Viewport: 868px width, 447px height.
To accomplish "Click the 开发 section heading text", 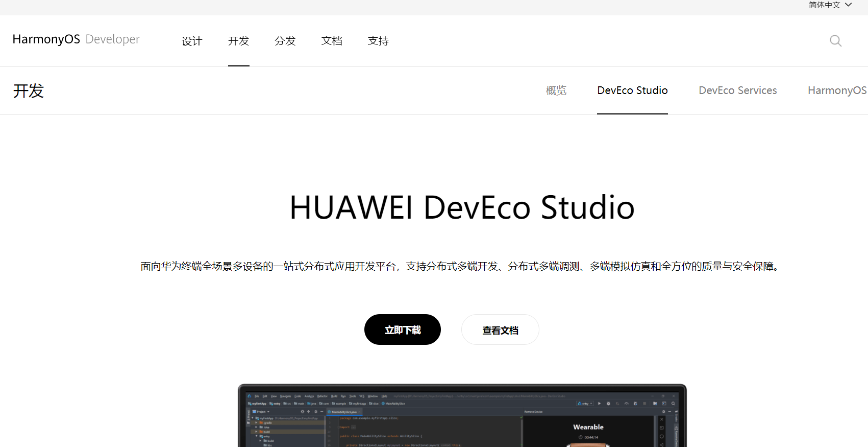I will coord(29,91).
